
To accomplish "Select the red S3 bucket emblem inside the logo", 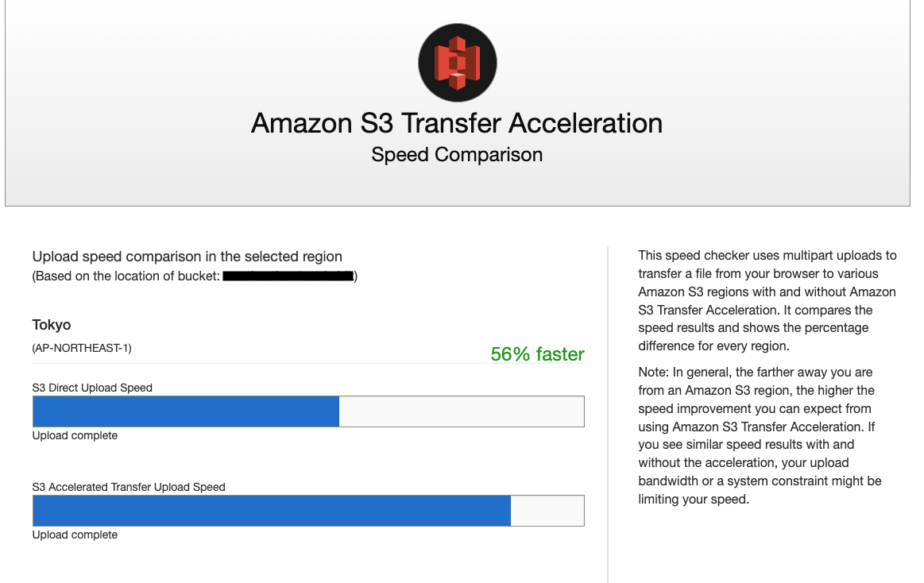I will click(458, 62).
